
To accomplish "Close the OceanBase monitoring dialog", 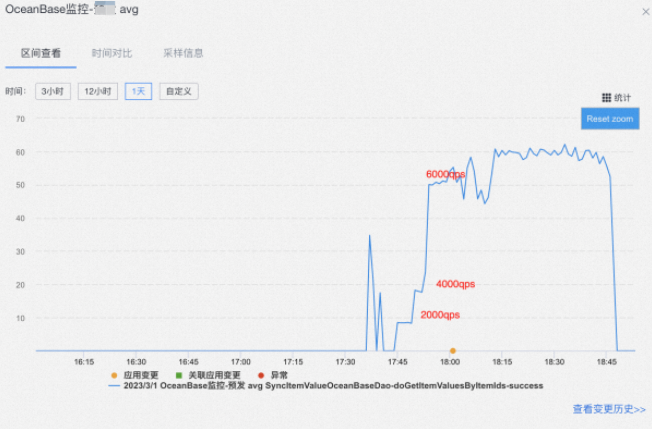I will pyautogui.click(x=646, y=12).
